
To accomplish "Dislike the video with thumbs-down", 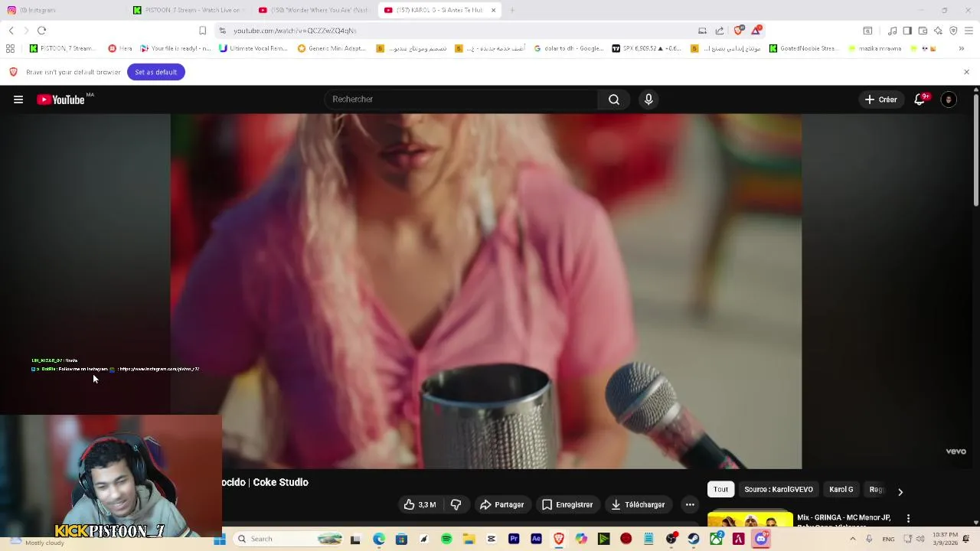I will pos(456,504).
